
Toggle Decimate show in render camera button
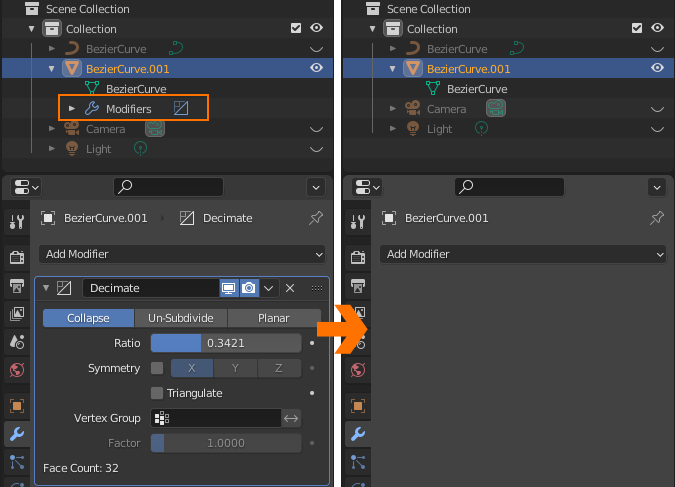[249, 288]
